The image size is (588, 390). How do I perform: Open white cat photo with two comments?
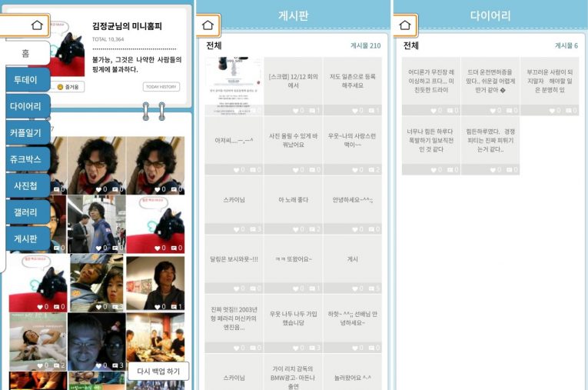[x=38, y=342]
